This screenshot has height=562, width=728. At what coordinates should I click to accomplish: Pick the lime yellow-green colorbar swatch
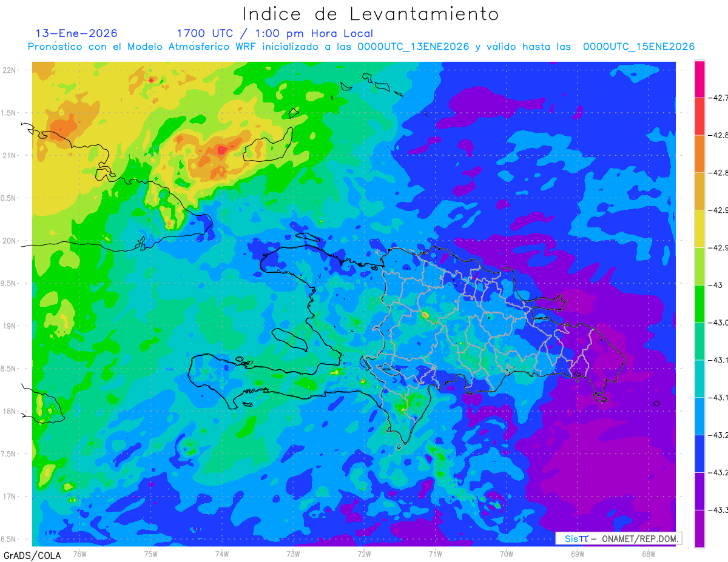(699, 266)
